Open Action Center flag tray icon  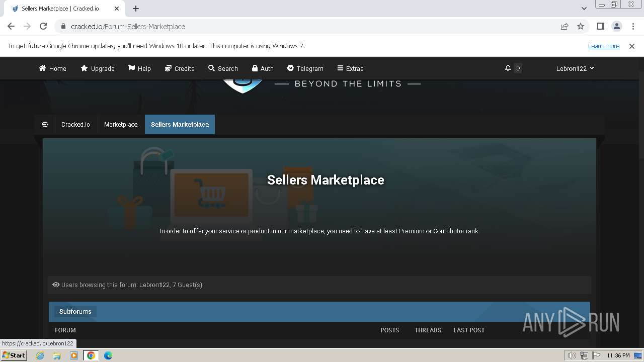596,355
